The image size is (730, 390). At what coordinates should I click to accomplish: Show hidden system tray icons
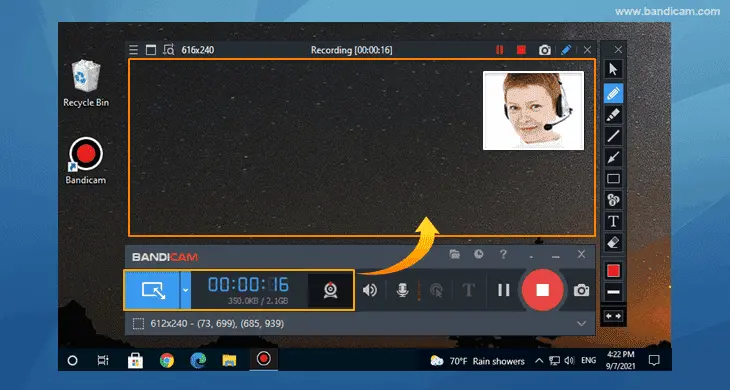(x=539, y=361)
